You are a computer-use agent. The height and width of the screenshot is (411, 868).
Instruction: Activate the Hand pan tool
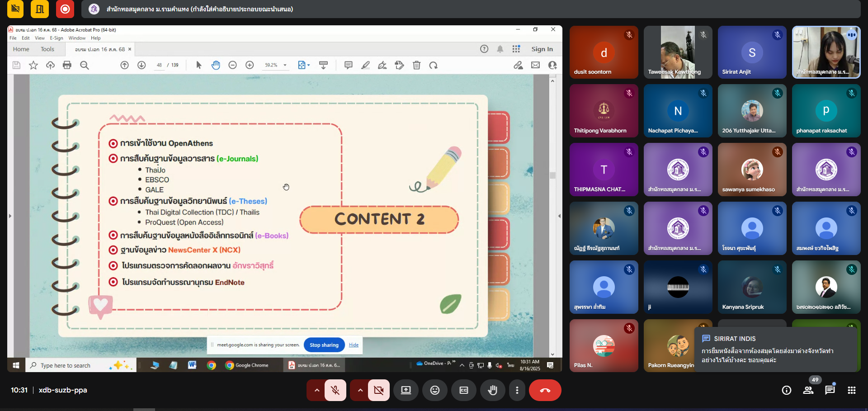click(x=216, y=65)
